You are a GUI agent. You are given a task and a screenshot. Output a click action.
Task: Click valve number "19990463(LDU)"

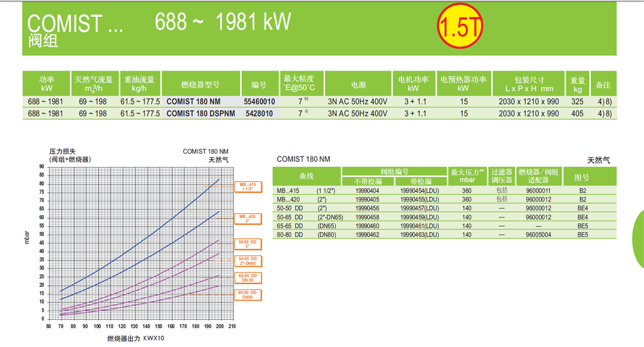(420, 235)
